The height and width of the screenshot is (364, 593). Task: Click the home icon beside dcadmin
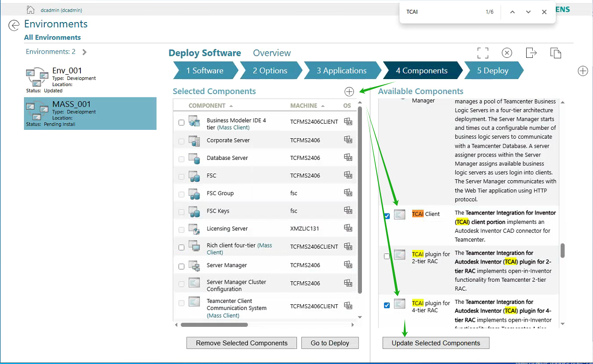tap(31, 10)
